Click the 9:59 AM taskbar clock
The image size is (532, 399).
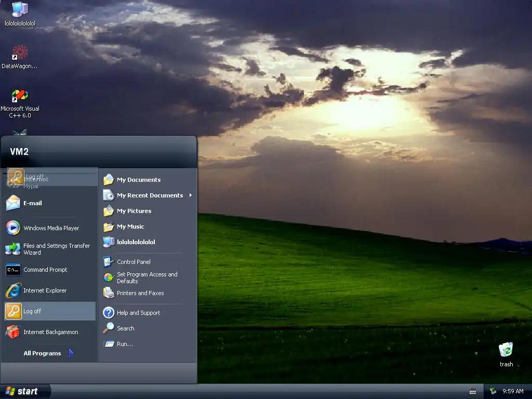(513, 391)
